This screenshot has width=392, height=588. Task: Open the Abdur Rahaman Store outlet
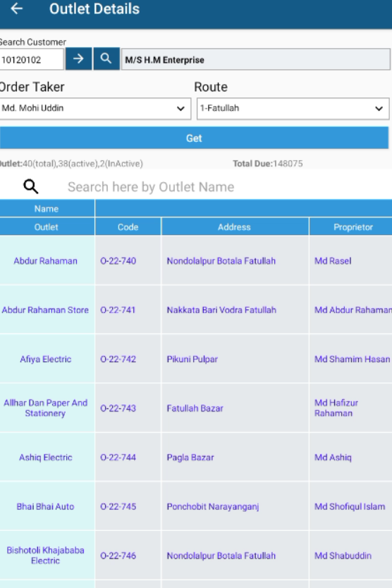45,310
